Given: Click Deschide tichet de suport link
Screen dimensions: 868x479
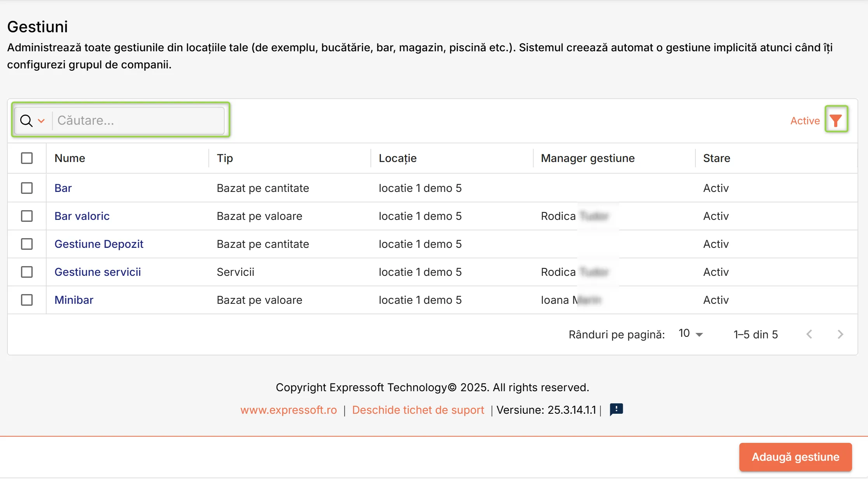Looking at the screenshot, I should (418, 410).
